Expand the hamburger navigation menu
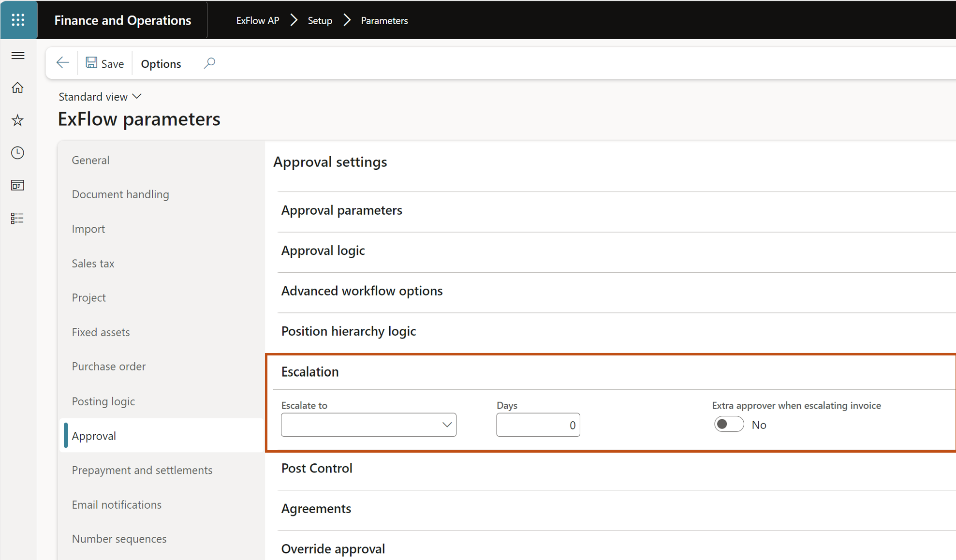 (18, 56)
